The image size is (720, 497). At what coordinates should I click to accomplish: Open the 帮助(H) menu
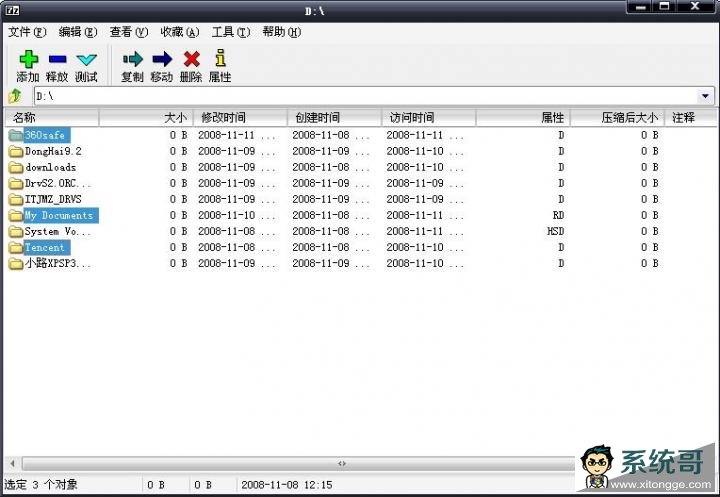point(282,32)
